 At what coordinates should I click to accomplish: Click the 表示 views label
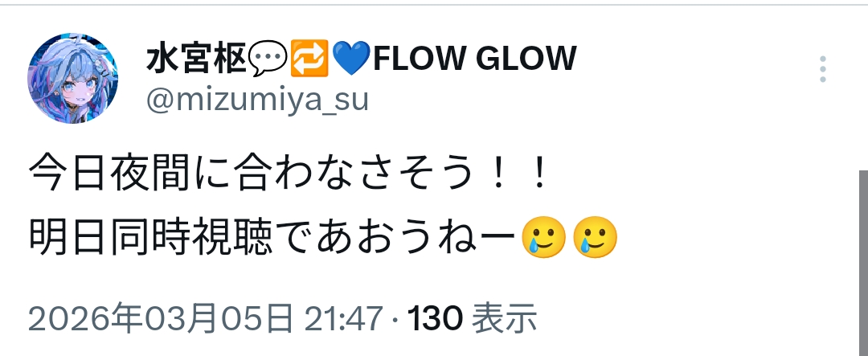[x=504, y=319]
